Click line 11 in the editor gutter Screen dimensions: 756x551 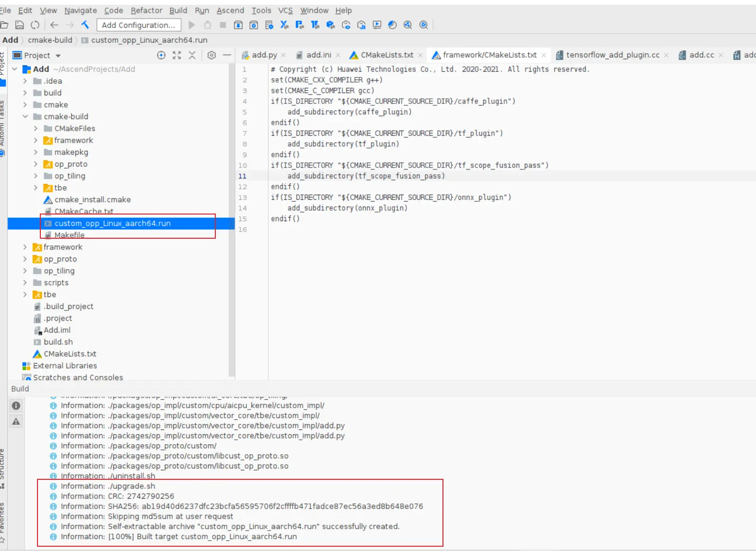tap(242, 176)
